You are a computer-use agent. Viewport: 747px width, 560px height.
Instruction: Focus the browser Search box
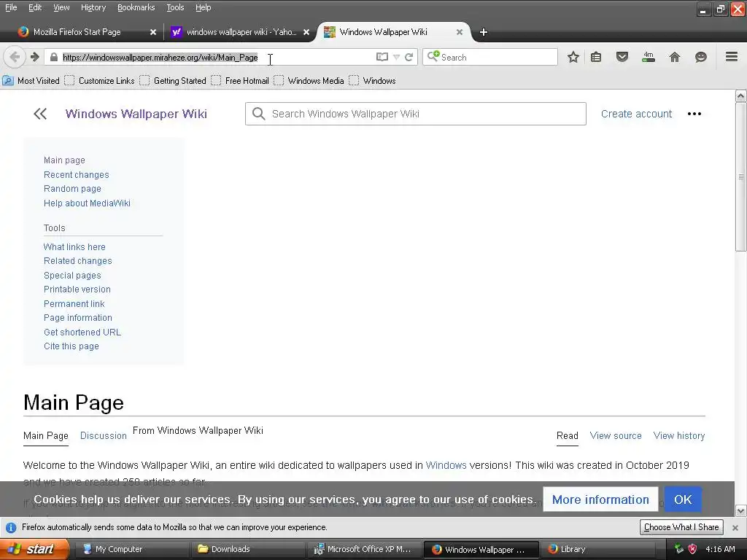489,57
